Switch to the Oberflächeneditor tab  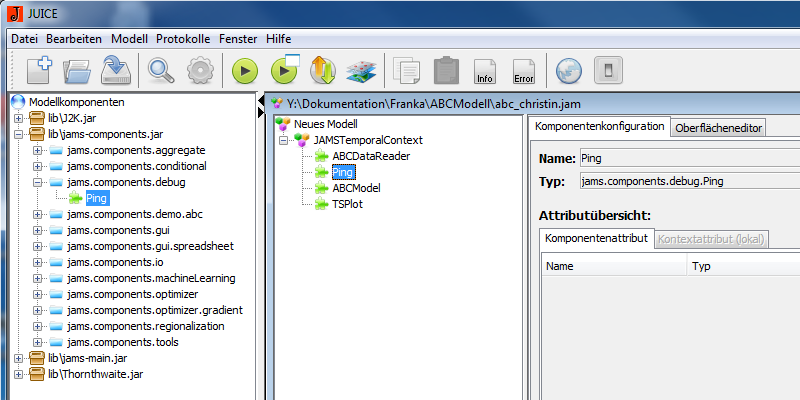[719, 127]
